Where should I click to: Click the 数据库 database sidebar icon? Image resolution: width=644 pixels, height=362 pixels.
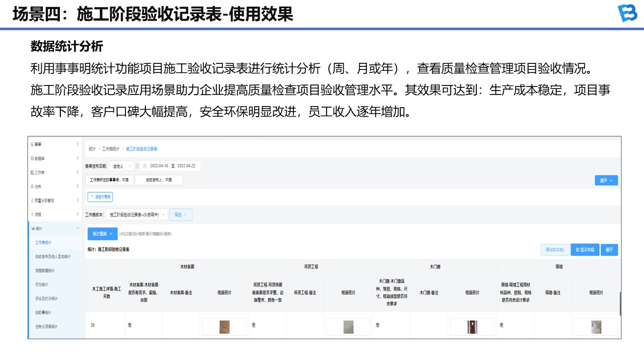(32, 158)
